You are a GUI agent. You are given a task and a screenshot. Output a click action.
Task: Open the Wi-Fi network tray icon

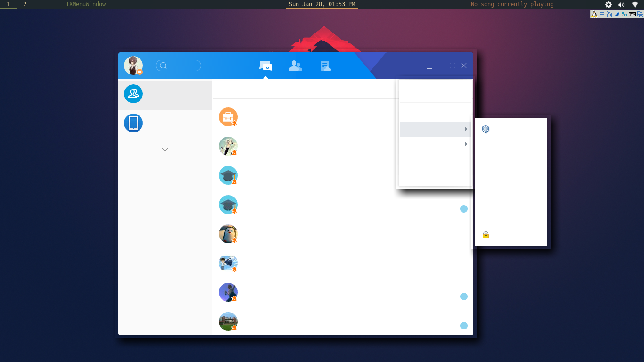[x=635, y=5]
